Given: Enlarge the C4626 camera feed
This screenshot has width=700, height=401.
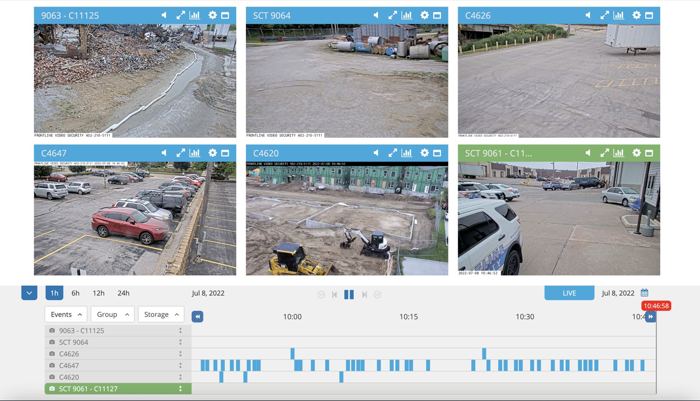Looking at the screenshot, I should click(604, 15).
